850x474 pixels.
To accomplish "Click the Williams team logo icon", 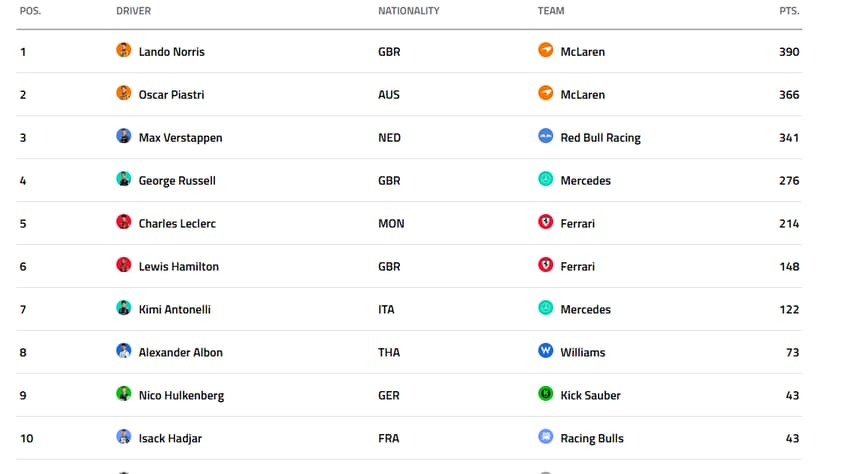I will 546,351.
